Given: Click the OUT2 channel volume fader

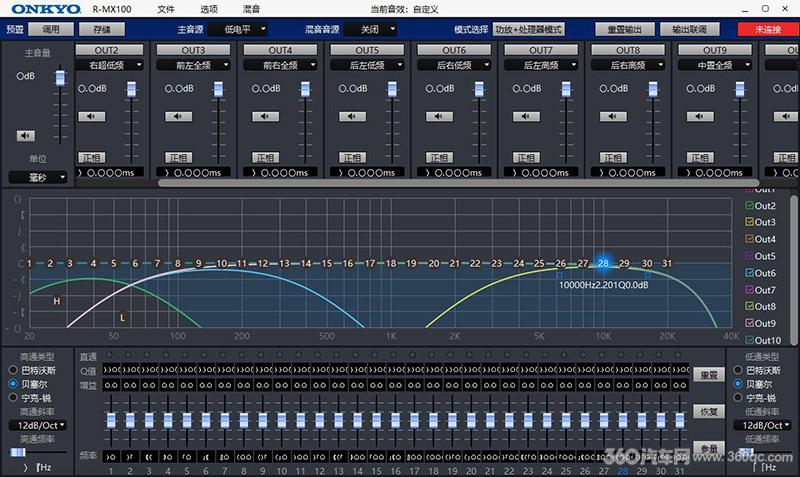Looking at the screenshot, I should click(131, 89).
